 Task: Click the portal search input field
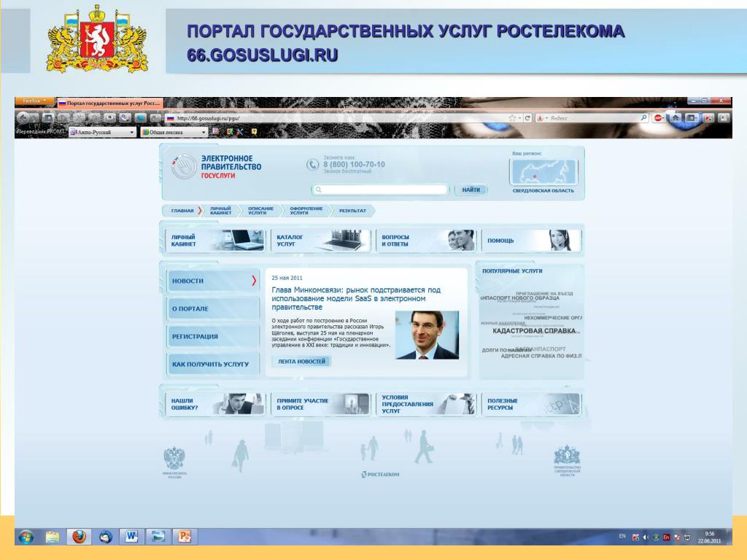(x=380, y=190)
